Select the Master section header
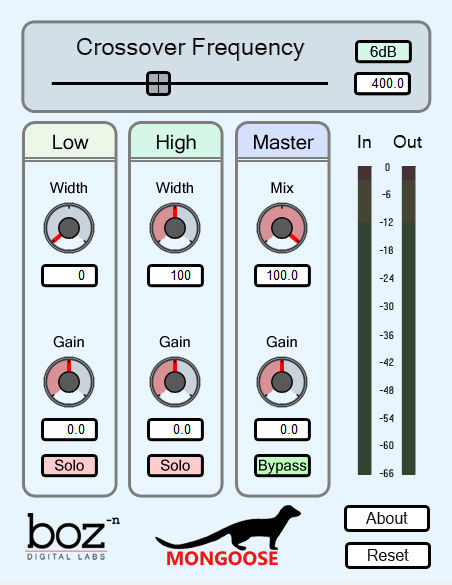The image size is (452, 585). coord(283,142)
